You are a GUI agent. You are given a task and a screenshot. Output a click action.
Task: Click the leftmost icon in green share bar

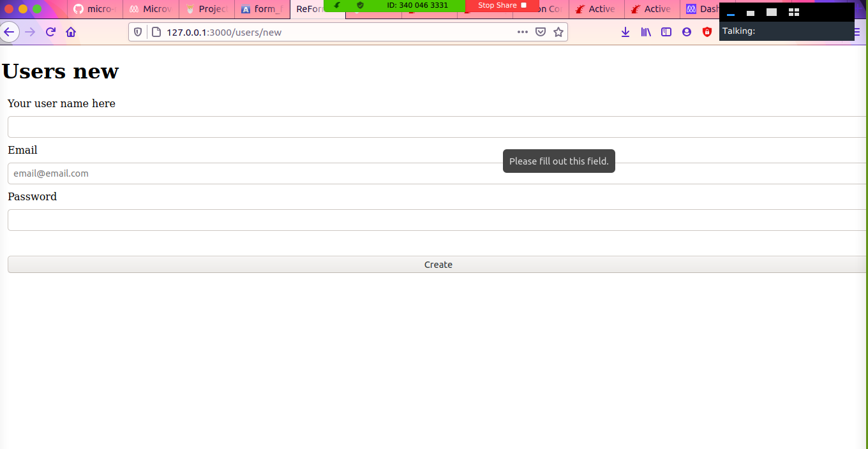coord(337,5)
